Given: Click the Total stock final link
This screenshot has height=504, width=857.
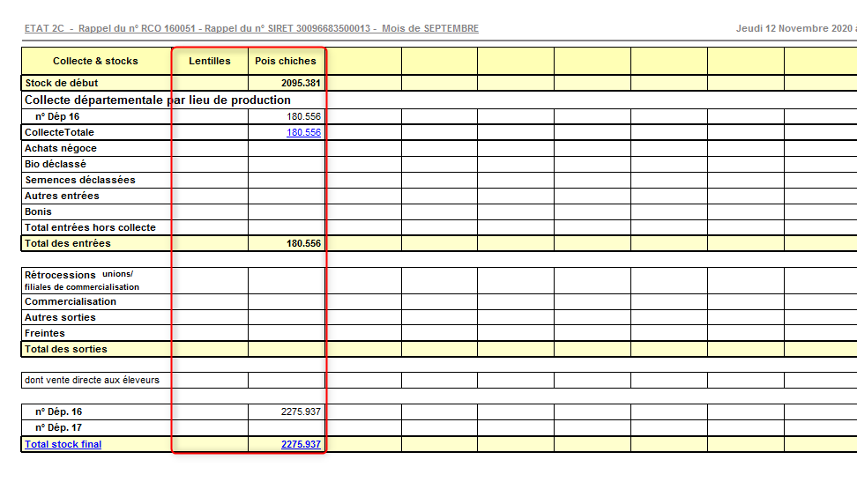Looking at the screenshot, I should (x=63, y=444).
